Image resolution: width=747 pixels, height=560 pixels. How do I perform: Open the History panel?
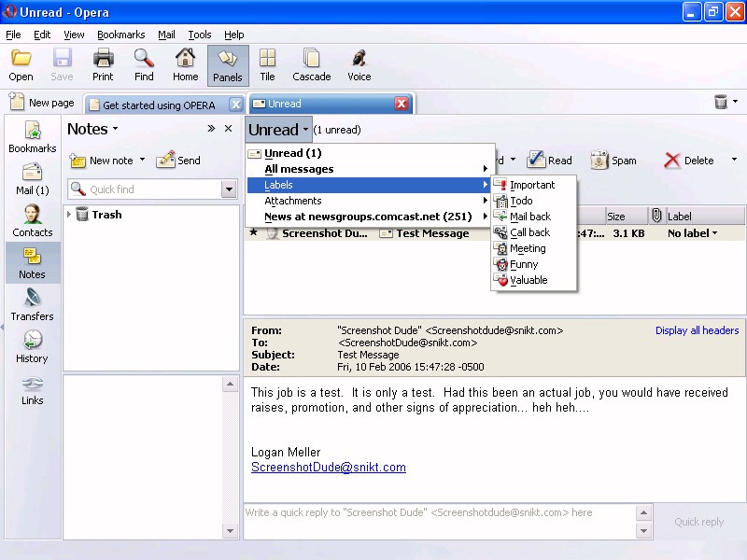(32, 346)
